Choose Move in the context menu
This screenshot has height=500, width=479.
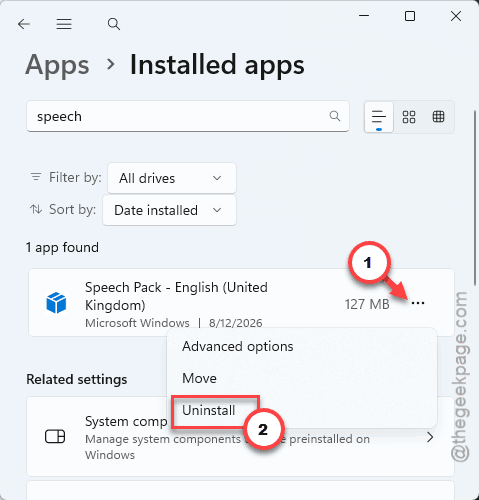coord(199,378)
